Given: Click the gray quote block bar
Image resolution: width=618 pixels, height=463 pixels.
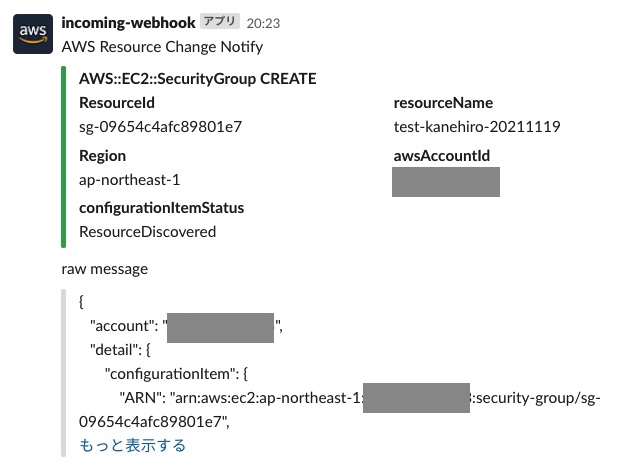Looking at the screenshot, I should tap(63, 373).
